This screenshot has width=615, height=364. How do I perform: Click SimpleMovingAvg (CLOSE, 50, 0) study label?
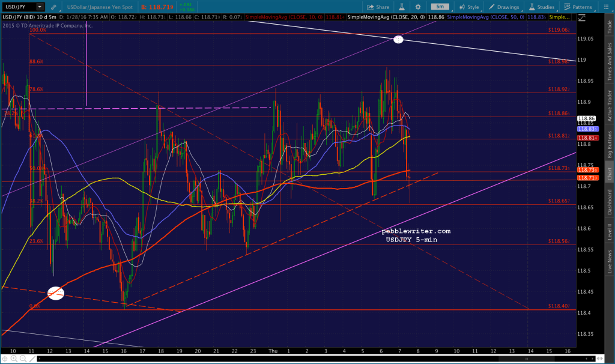[485, 17]
